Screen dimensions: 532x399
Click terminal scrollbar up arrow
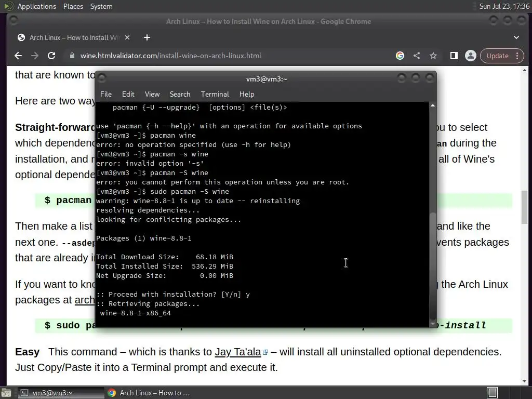tap(433, 105)
